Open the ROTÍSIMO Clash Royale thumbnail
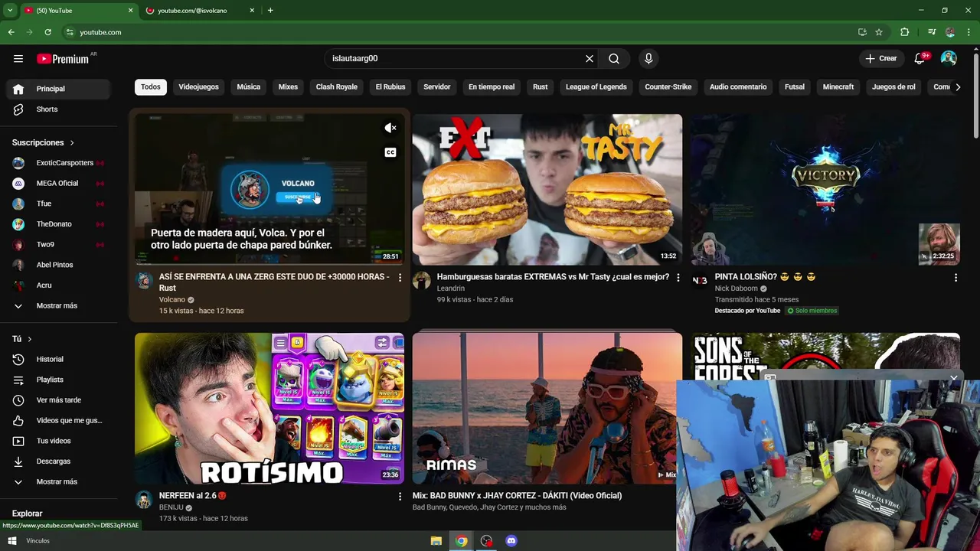980x551 pixels. (x=269, y=409)
